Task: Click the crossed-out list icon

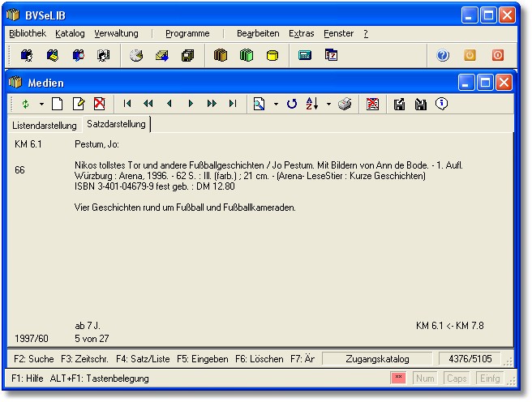Action: click(372, 104)
